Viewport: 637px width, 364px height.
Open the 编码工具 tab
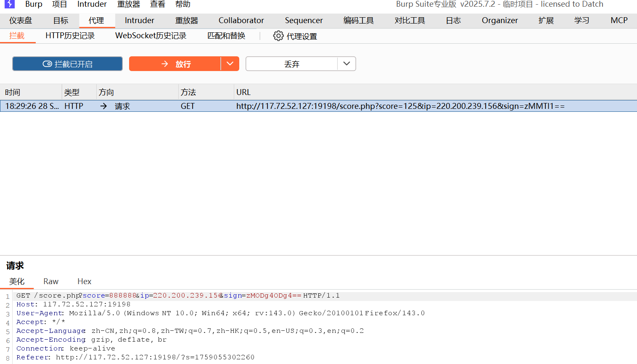click(358, 20)
